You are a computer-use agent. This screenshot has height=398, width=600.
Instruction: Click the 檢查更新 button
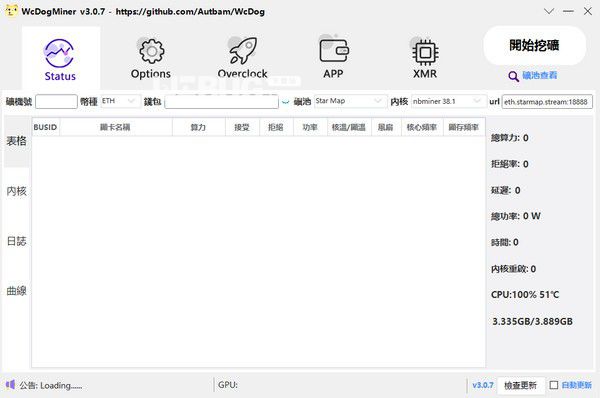pyautogui.click(x=520, y=385)
